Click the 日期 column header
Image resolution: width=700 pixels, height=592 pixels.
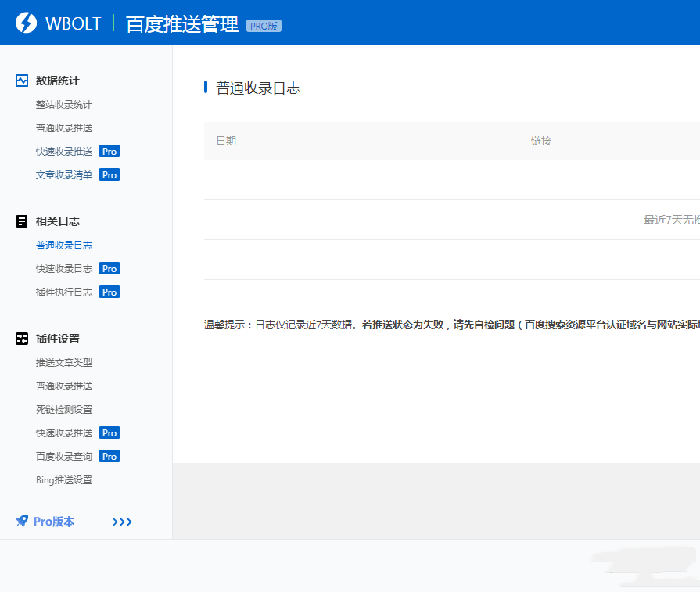pyautogui.click(x=226, y=141)
